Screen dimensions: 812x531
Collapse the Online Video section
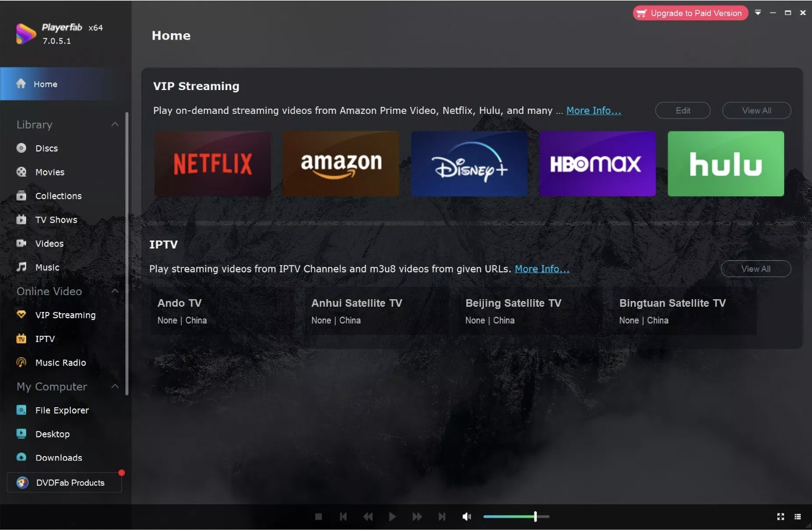pyautogui.click(x=115, y=291)
